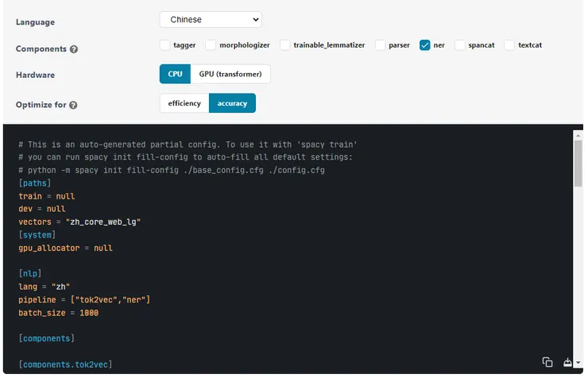Download the generated config file

click(x=569, y=362)
